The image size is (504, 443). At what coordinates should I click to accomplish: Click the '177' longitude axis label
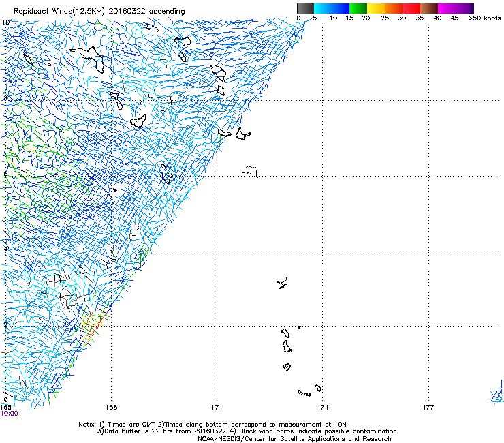click(428, 408)
